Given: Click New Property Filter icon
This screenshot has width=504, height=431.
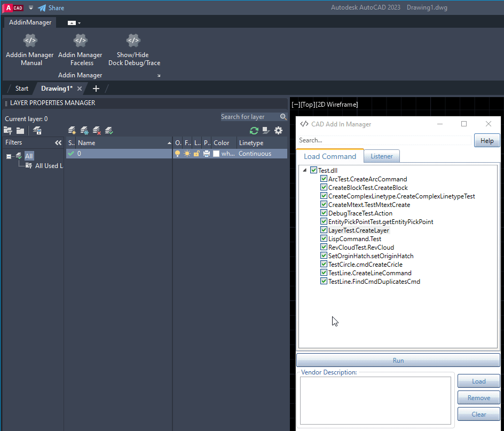Looking at the screenshot, I should point(7,131).
